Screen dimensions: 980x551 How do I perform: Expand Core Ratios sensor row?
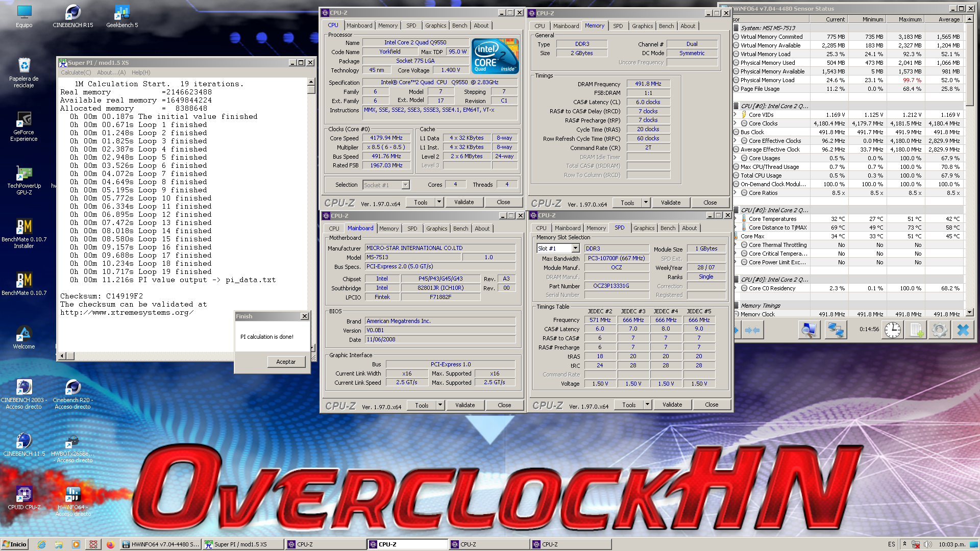(735, 193)
